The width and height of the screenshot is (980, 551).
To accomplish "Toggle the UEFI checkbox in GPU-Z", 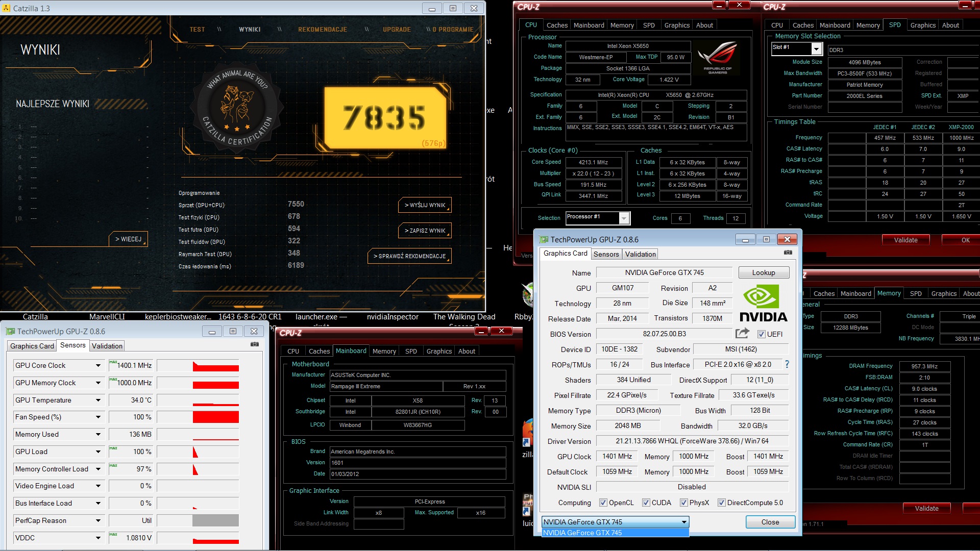I will [761, 334].
